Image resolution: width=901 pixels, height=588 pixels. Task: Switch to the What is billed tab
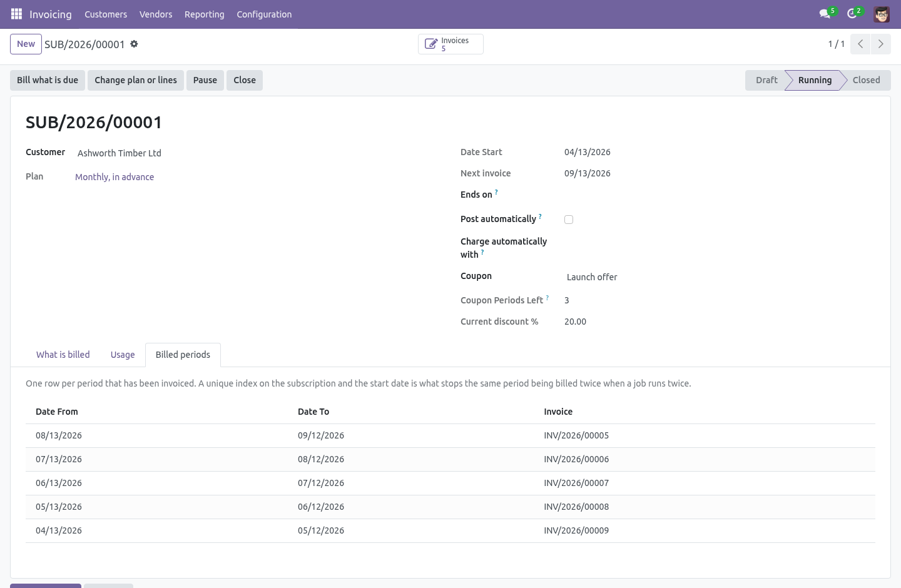click(63, 355)
